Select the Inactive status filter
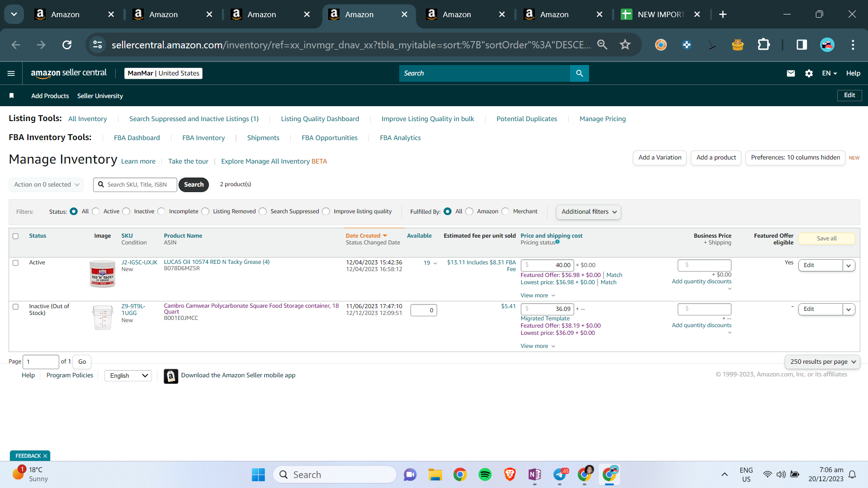Viewport: 868px width, 488px height. (x=127, y=211)
